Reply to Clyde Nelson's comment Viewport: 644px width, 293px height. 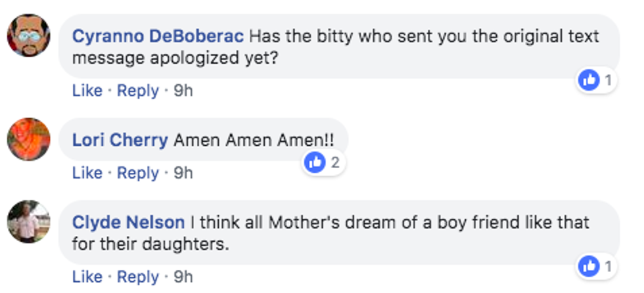coord(138,277)
